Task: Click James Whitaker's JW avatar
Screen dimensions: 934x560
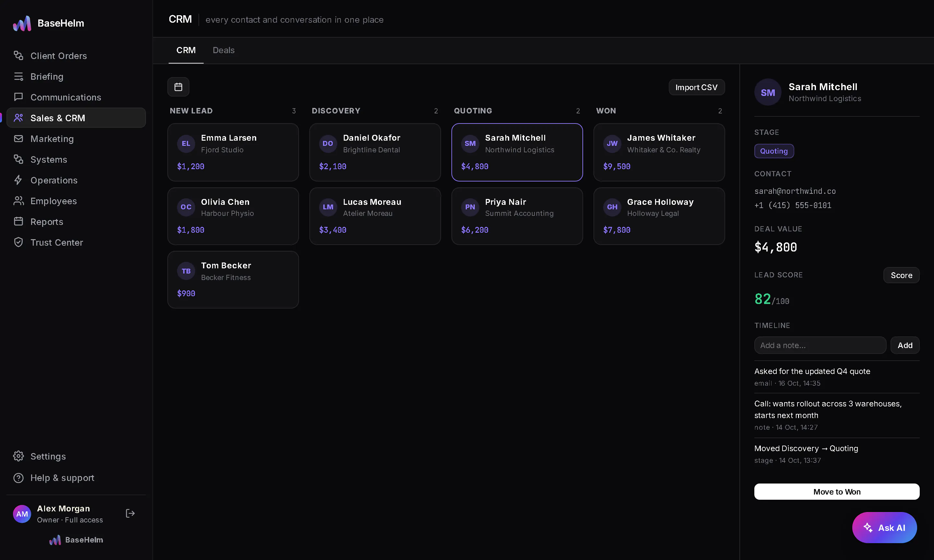Action: pyautogui.click(x=612, y=143)
